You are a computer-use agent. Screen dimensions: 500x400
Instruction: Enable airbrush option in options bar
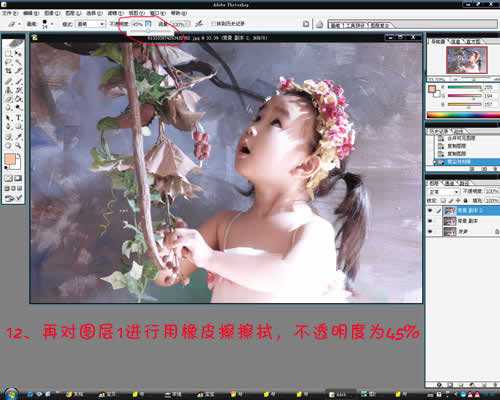click(x=199, y=24)
